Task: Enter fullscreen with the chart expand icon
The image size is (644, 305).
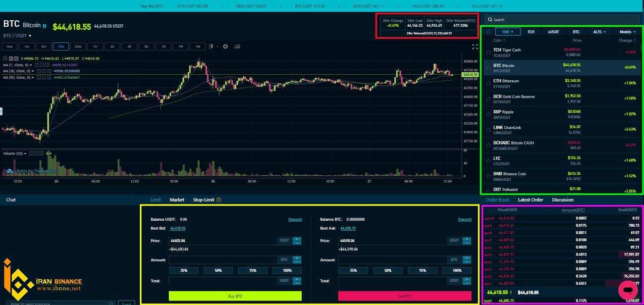Action: (x=475, y=47)
